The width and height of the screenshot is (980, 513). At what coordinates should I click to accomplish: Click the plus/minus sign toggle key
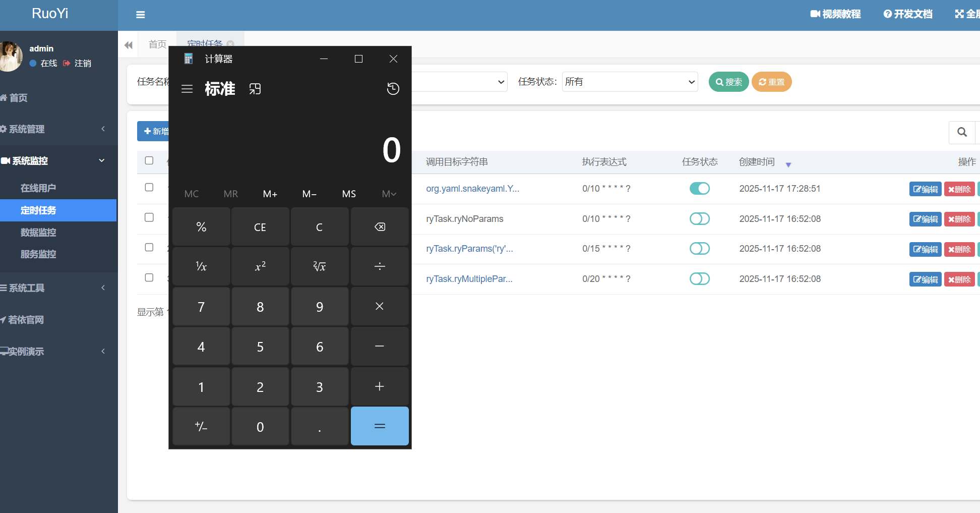[x=201, y=426]
